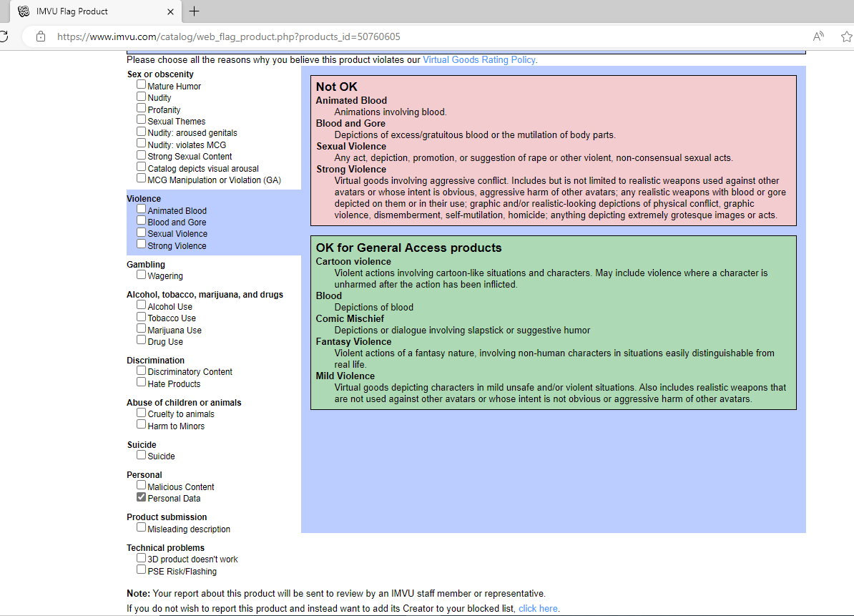Click the 'Violence' category heading

point(144,199)
